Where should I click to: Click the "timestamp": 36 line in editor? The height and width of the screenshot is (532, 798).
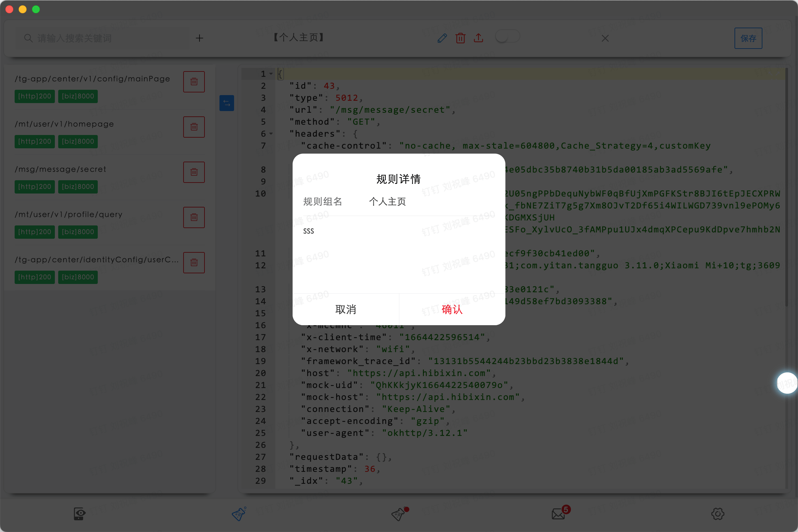click(334, 469)
